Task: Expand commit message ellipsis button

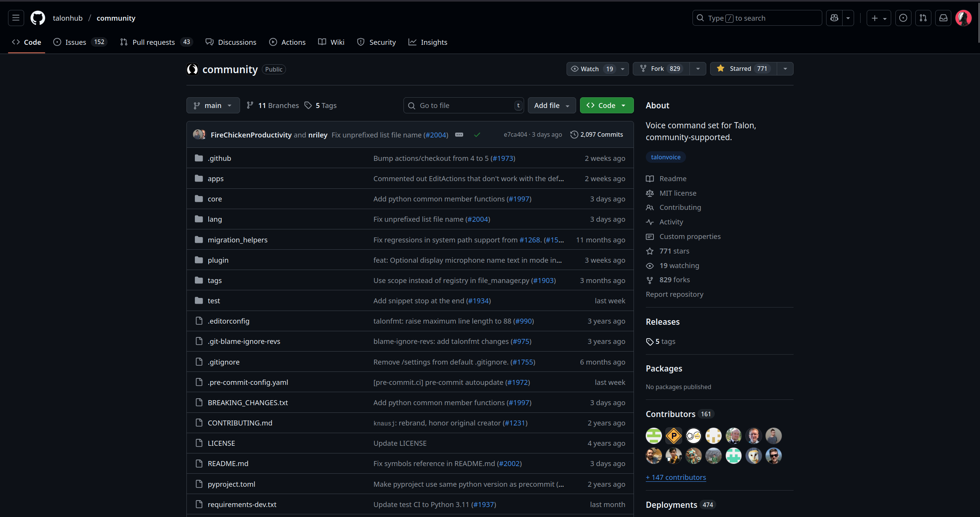Action: click(x=459, y=135)
